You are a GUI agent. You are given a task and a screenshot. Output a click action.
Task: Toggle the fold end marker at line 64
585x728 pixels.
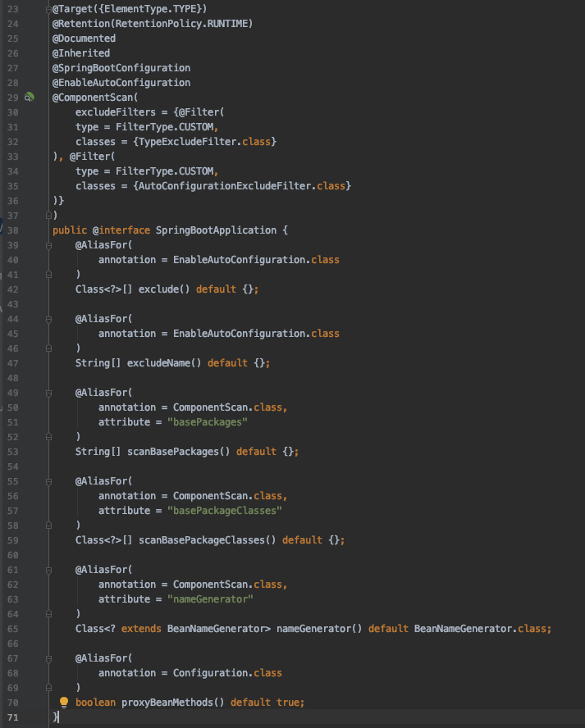point(48,614)
